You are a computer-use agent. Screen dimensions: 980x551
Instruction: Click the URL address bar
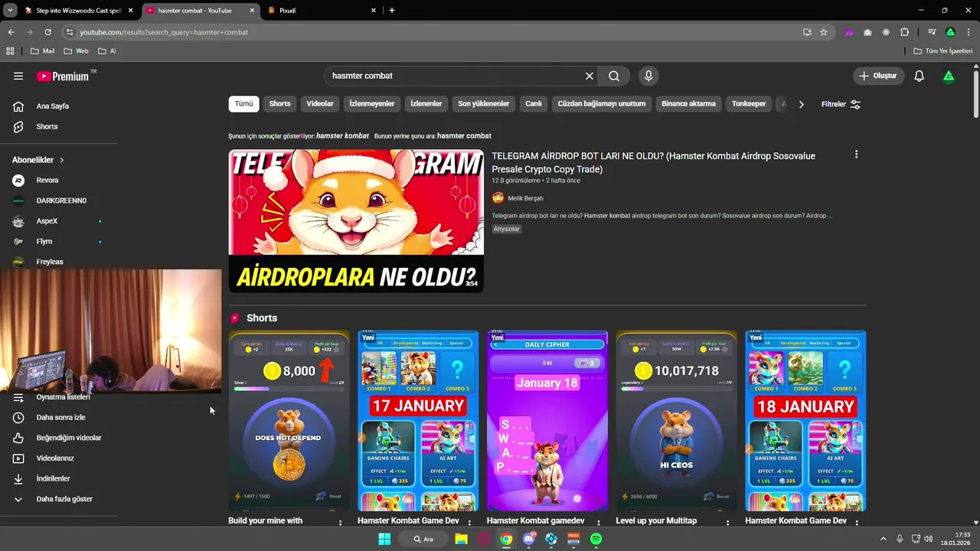pyautogui.click(x=429, y=32)
